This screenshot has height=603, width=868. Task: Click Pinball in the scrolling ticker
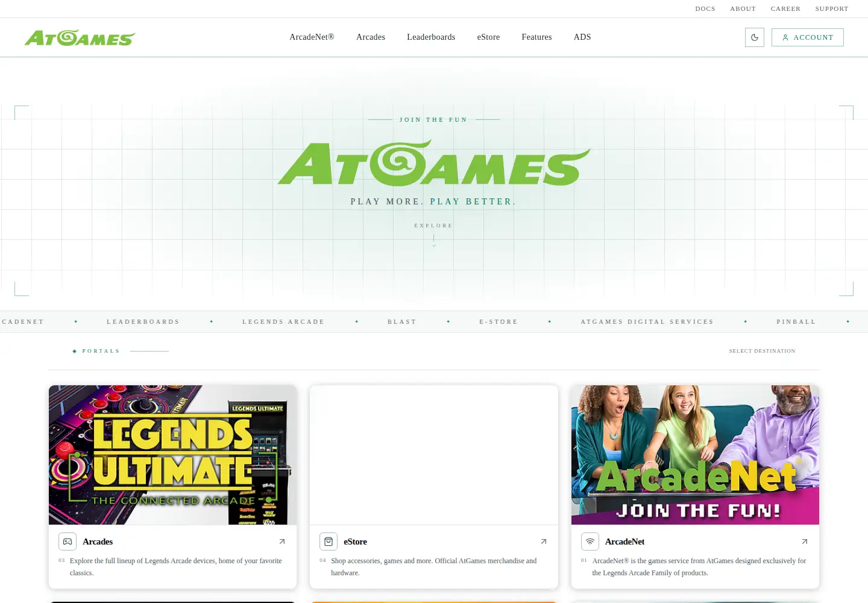pyautogui.click(x=796, y=322)
